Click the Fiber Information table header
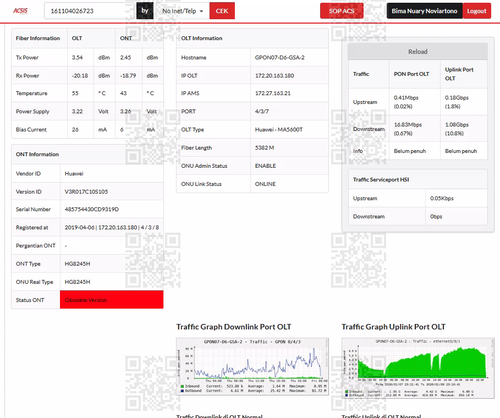This screenshot has width=500, height=418. pyautogui.click(x=38, y=38)
